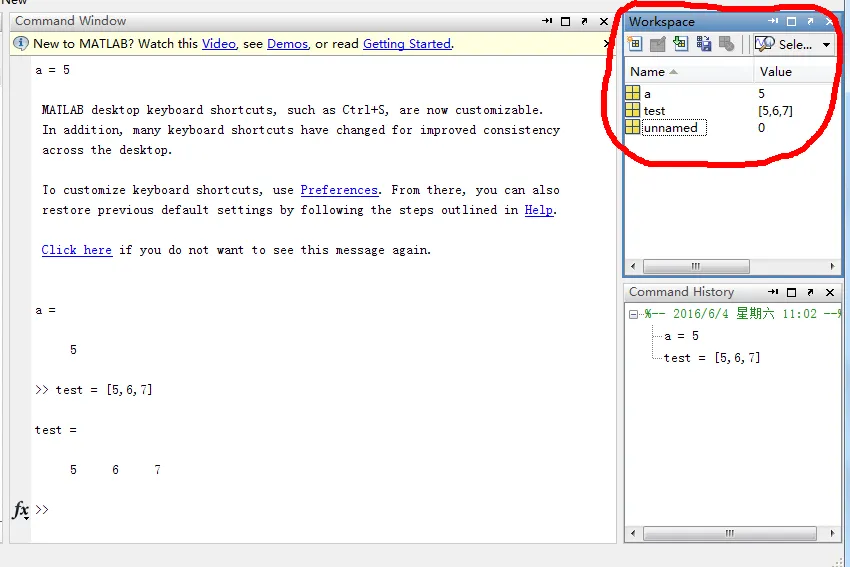This screenshot has height=567, width=850.
Task: Click the plot selector magnifier icon
Action: (765, 44)
